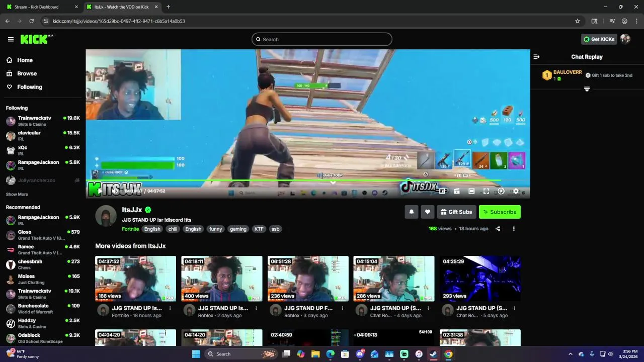Select the ssb tag

(275, 229)
